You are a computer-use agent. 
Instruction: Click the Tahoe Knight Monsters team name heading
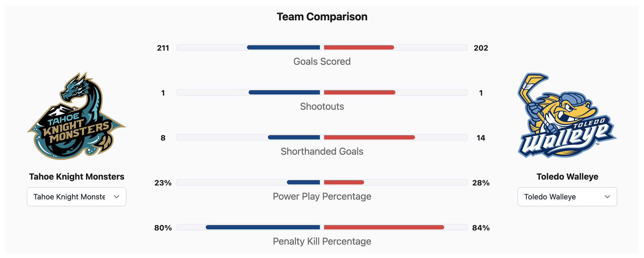(77, 177)
